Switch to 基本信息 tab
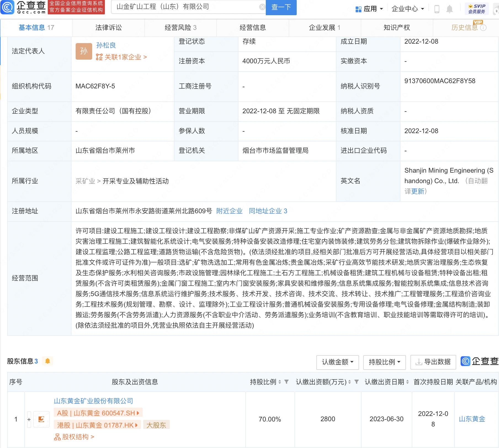This screenshot has width=499, height=448. pos(36,28)
